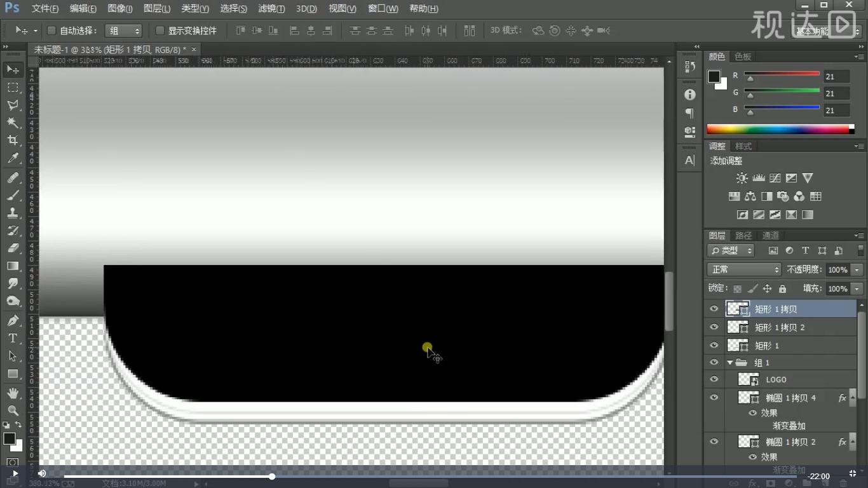Select the Polygonal Lasso tool
The image size is (868, 488).
tap(13, 105)
